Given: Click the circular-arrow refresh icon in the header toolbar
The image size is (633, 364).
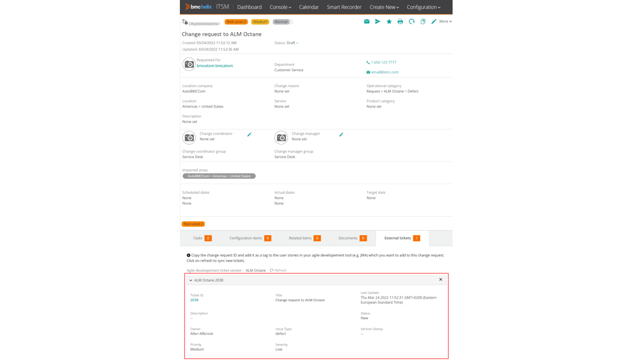Looking at the screenshot, I should point(411,22).
